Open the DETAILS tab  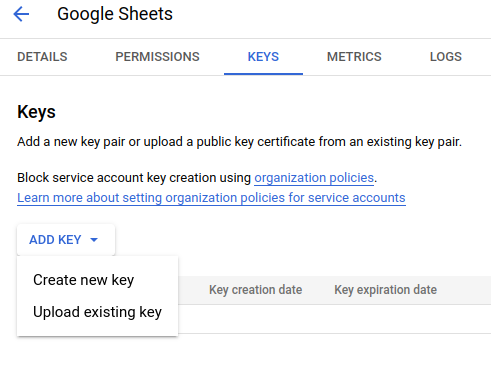tap(42, 57)
